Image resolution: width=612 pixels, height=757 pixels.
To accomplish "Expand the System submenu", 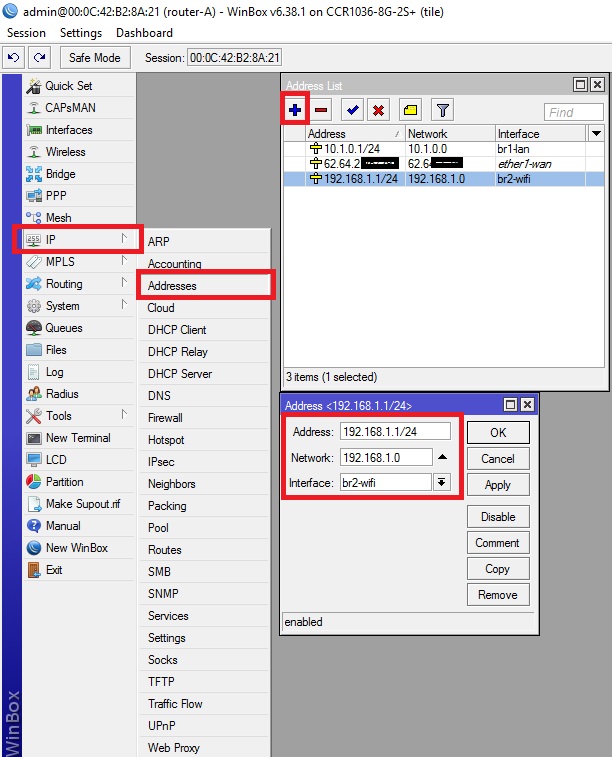I will coord(124,304).
